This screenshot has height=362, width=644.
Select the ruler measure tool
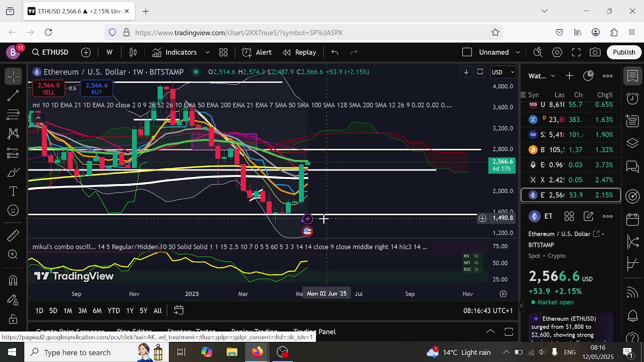pyautogui.click(x=14, y=235)
